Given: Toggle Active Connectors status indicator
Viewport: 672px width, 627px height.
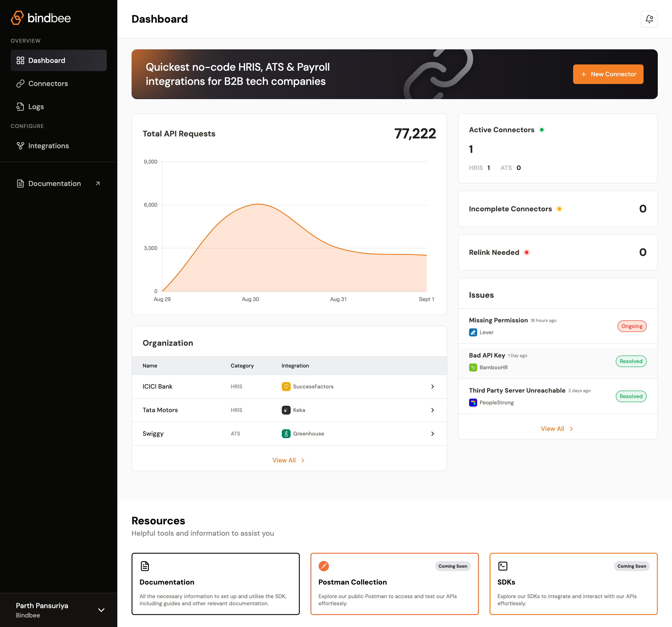Looking at the screenshot, I should [541, 130].
